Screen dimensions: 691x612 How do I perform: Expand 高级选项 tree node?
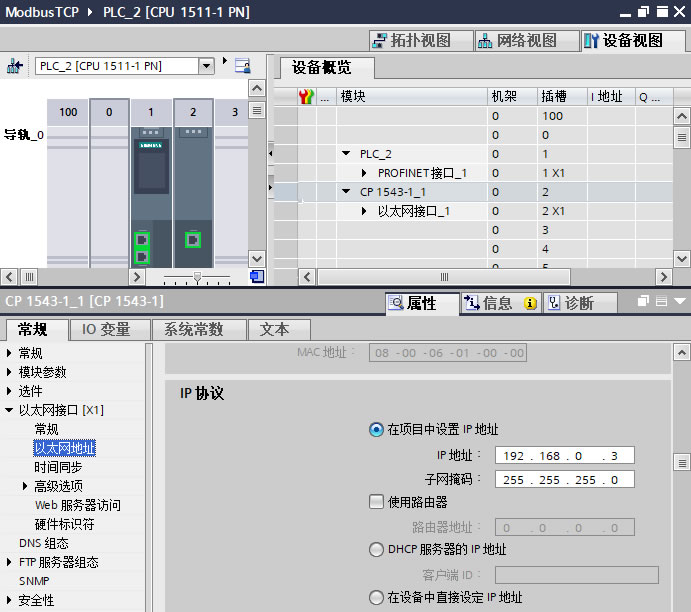[25, 486]
